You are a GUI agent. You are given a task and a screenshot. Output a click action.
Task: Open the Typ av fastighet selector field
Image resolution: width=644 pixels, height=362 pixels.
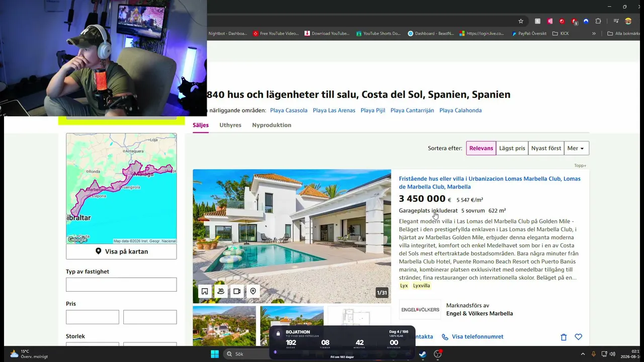[121, 285]
